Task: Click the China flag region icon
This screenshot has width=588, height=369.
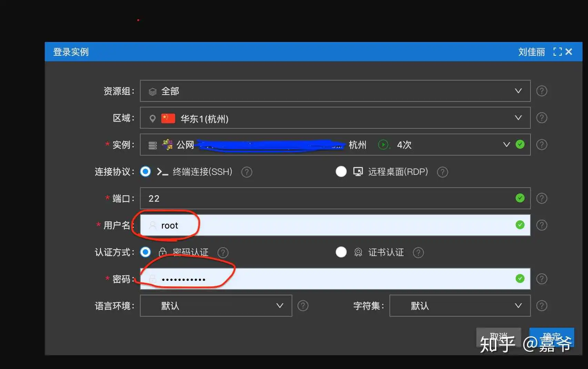Action: 168,118
